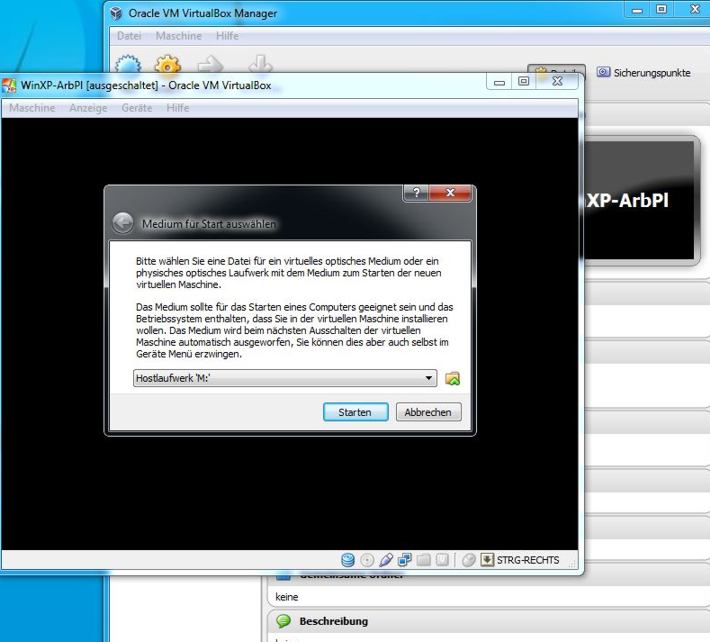Open Maschine menu in WinXP-ArbPI window
This screenshot has width=710, height=642.
[x=32, y=108]
